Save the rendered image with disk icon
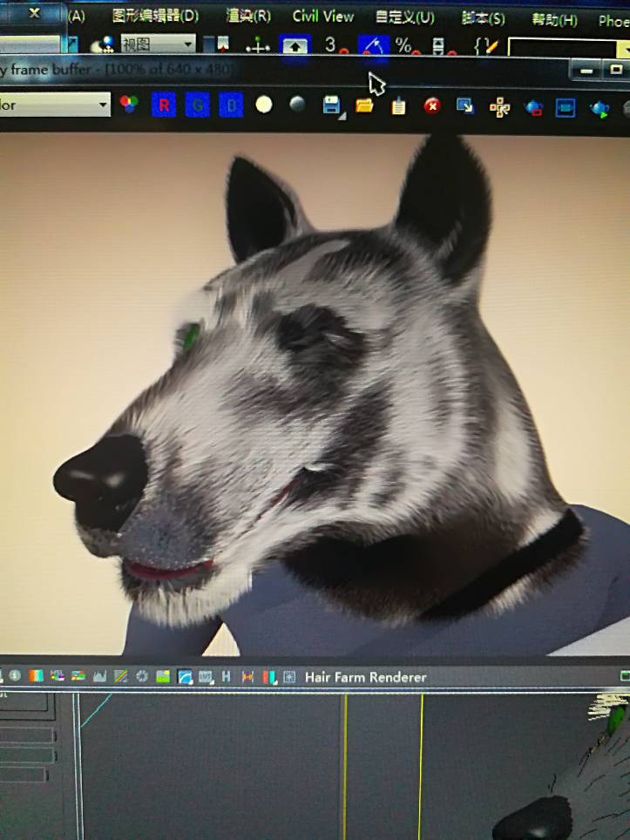The image size is (630, 840). [332, 105]
